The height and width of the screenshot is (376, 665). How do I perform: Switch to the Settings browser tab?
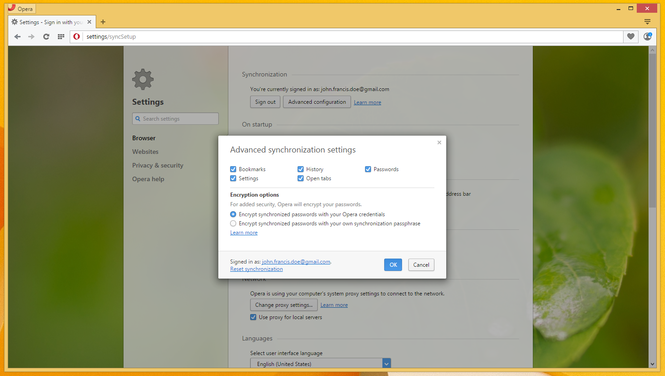pyautogui.click(x=52, y=22)
